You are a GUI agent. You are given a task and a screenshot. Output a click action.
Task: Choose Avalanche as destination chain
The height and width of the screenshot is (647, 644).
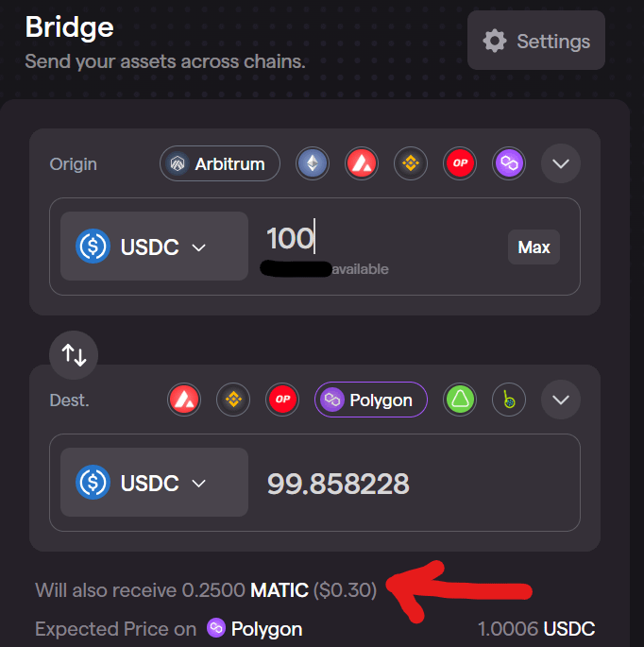coord(184,400)
